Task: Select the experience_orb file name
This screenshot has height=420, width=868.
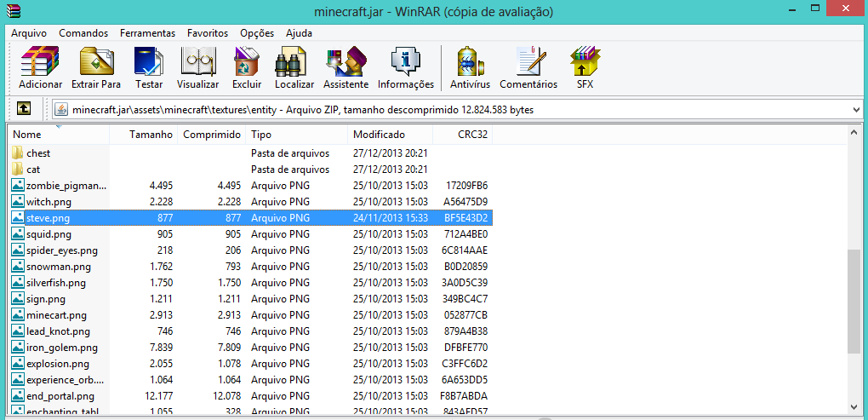Action: tap(66, 380)
